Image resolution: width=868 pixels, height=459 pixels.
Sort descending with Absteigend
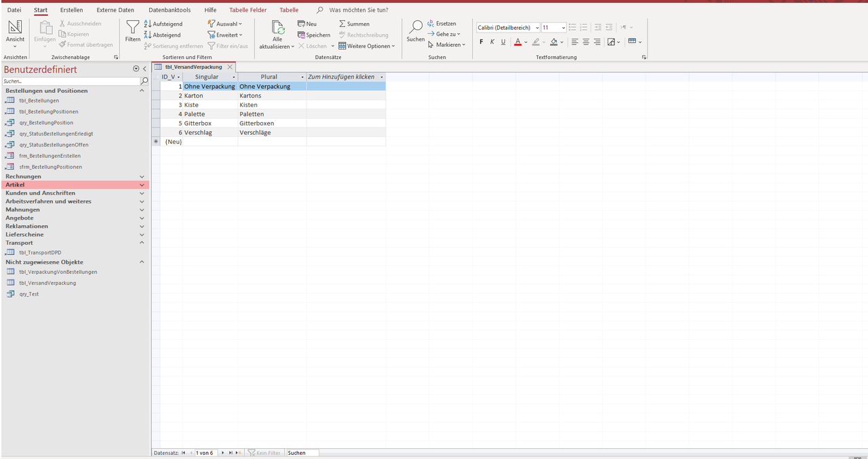pyautogui.click(x=163, y=35)
